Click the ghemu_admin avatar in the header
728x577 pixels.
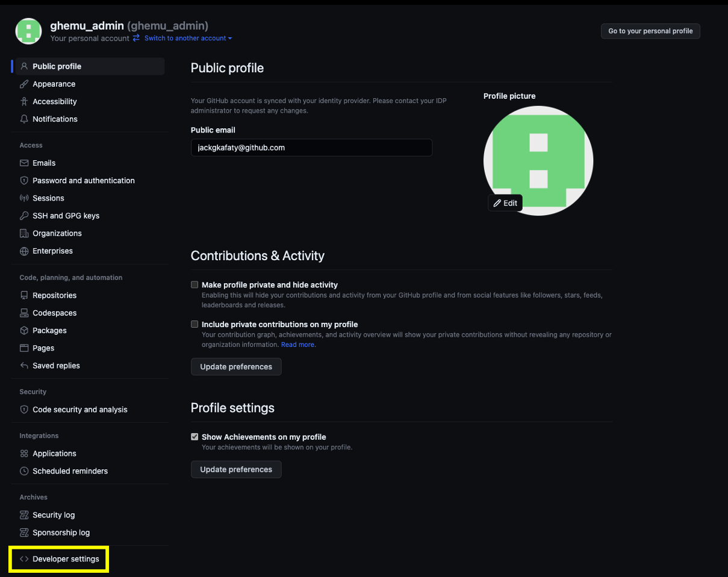click(x=28, y=31)
